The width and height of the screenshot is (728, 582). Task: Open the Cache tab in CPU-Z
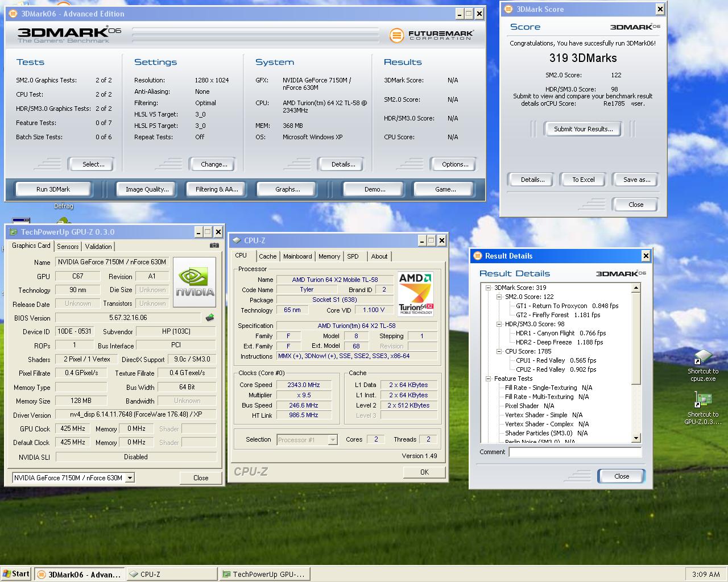coord(268,257)
